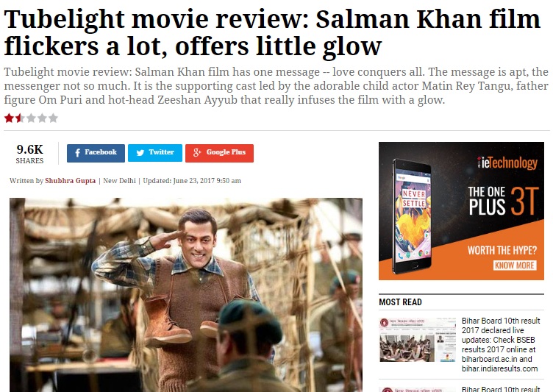Click the ieTechnology logo in the ad

pyautogui.click(x=507, y=163)
